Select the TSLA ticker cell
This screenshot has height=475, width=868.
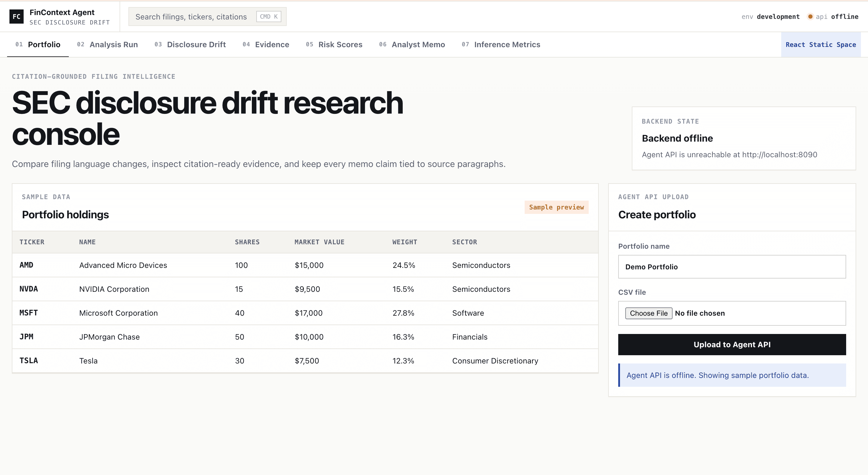29,361
